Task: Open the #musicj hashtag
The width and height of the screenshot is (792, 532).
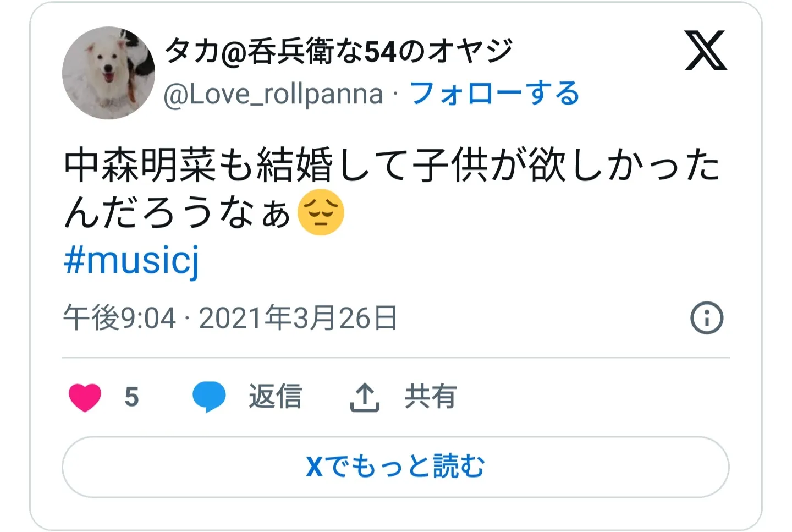Action: pyautogui.click(x=131, y=260)
